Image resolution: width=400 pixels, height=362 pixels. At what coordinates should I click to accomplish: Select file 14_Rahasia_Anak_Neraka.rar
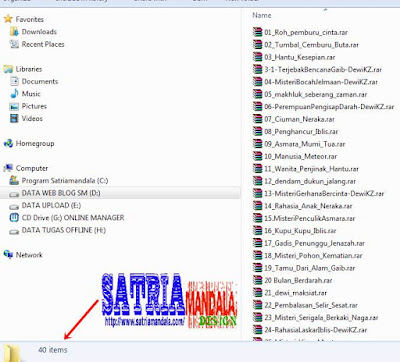(308, 206)
